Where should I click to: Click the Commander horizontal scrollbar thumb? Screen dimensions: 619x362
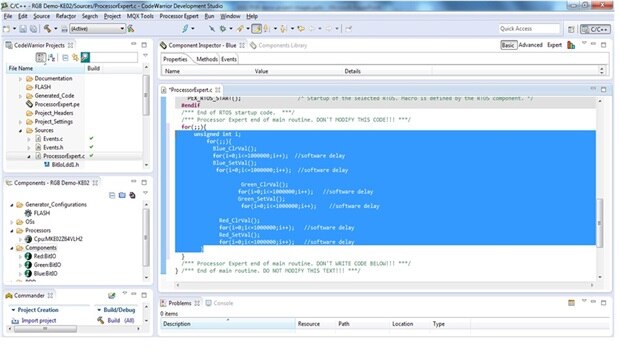click(45, 328)
